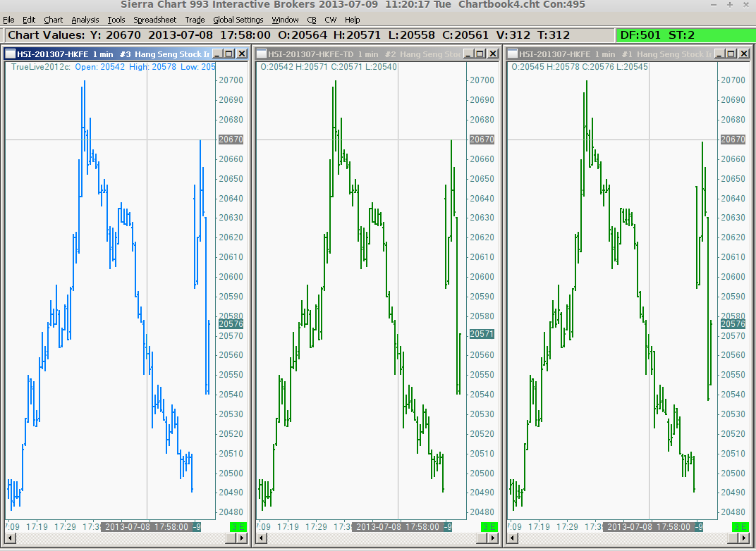Viewport: 756px width, 551px height.
Task: Minimize the chart #2 window
Action: point(468,54)
